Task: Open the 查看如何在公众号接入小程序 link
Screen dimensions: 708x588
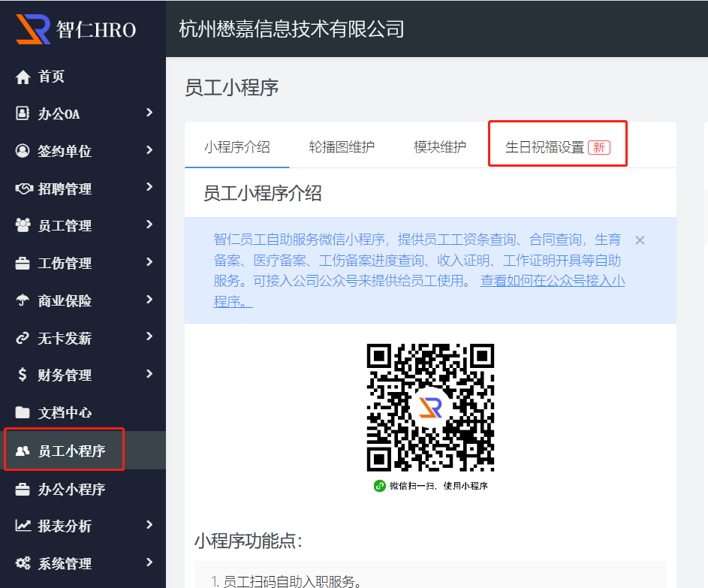Action: (553, 281)
